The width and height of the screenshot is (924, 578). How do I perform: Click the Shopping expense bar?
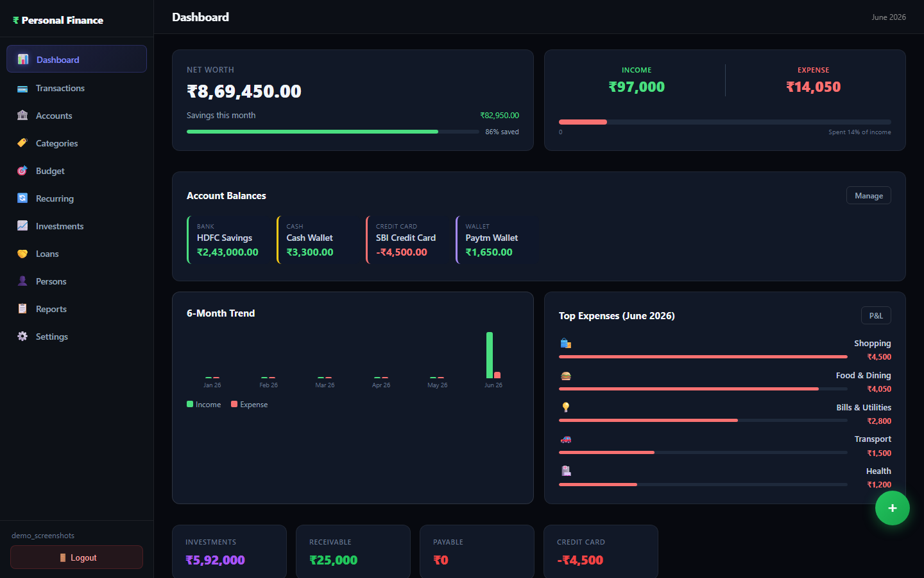703,356
